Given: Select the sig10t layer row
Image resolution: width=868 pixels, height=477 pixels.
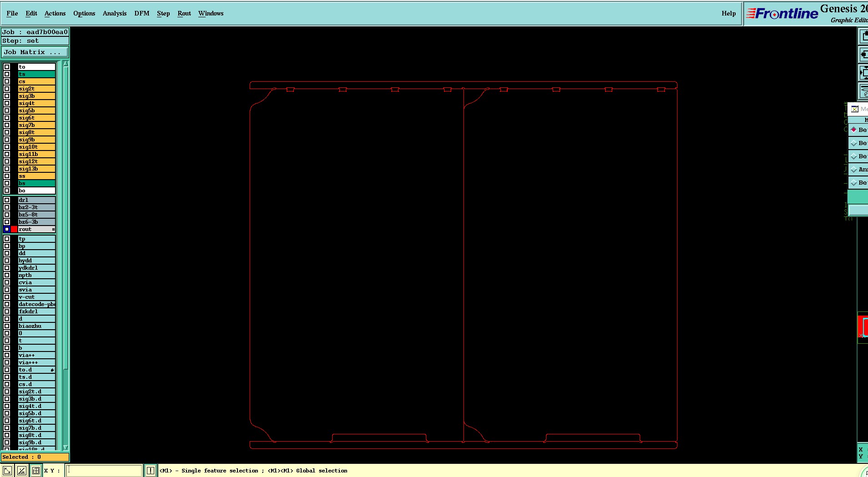Looking at the screenshot, I should tap(36, 147).
